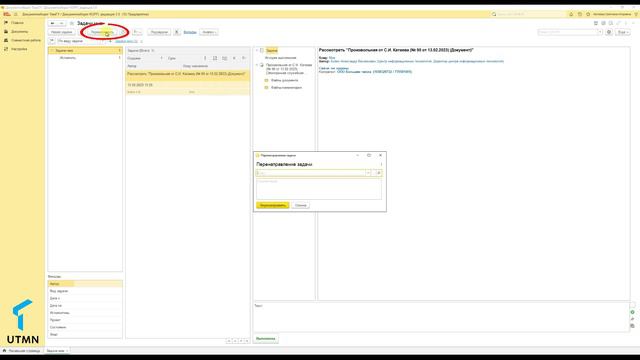Select Дата по filter row

pyautogui.click(x=85, y=305)
